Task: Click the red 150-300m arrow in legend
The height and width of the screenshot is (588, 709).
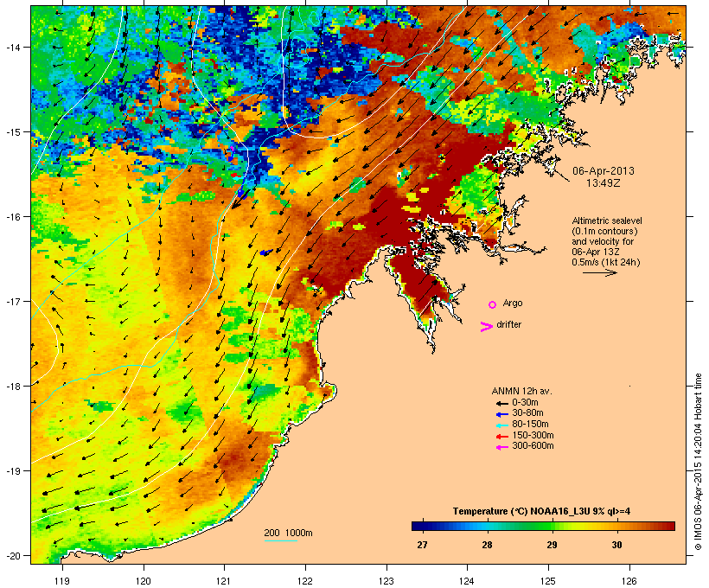Action: pyautogui.click(x=501, y=437)
